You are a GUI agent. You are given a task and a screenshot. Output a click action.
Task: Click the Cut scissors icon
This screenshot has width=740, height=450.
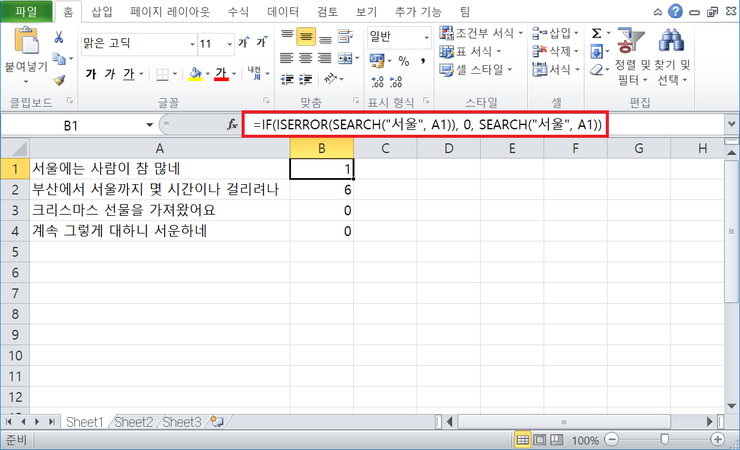pyautogui.click(x=59, y=37)
